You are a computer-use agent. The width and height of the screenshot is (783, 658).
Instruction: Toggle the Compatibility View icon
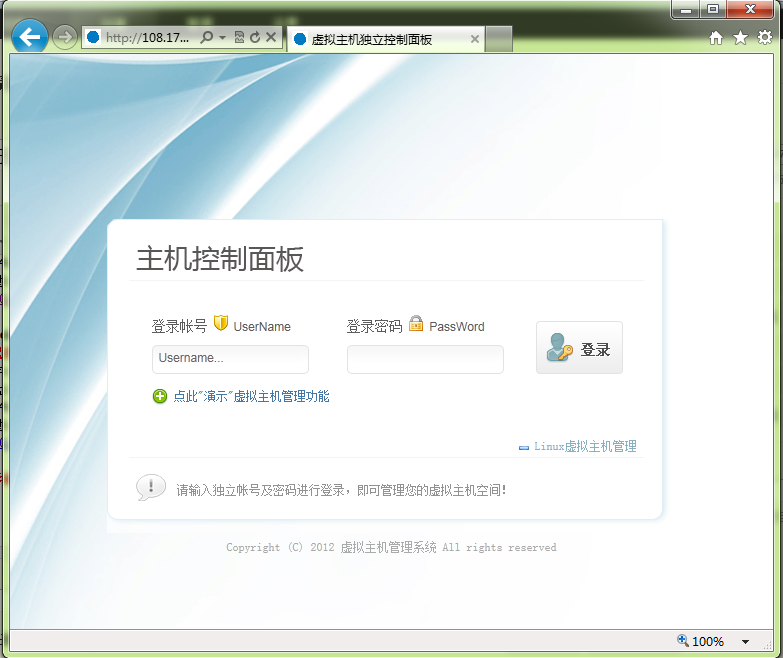tap(239, 38)
